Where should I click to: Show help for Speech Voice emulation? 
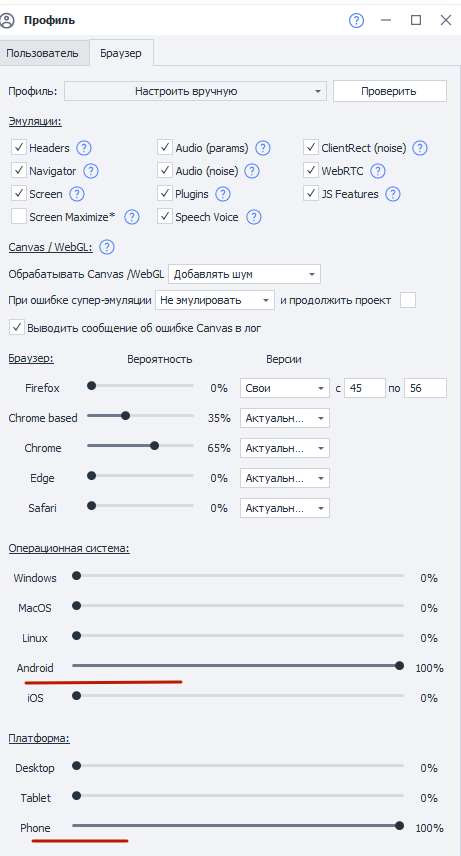pos(253,217)
